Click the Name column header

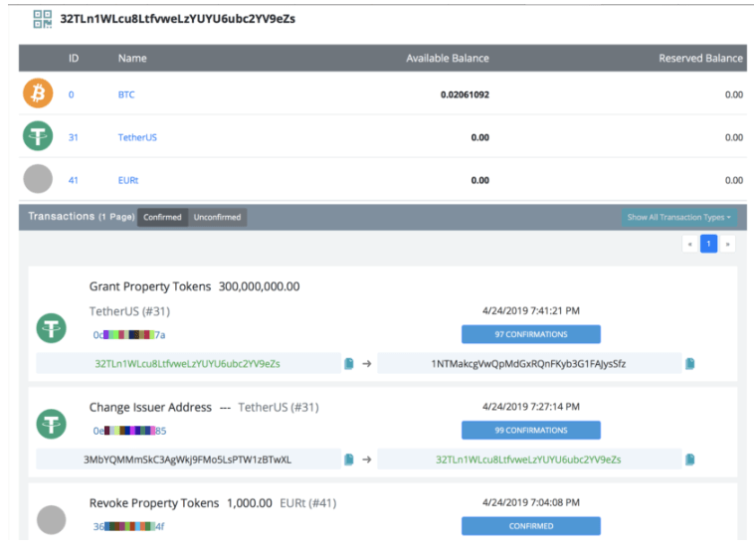[x=132, y=59]
